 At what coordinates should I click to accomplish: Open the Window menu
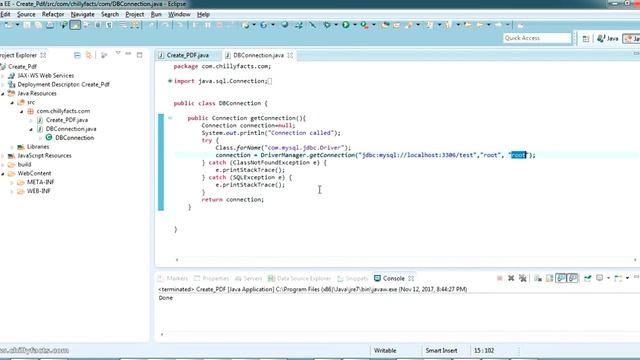tap(179, 14)
